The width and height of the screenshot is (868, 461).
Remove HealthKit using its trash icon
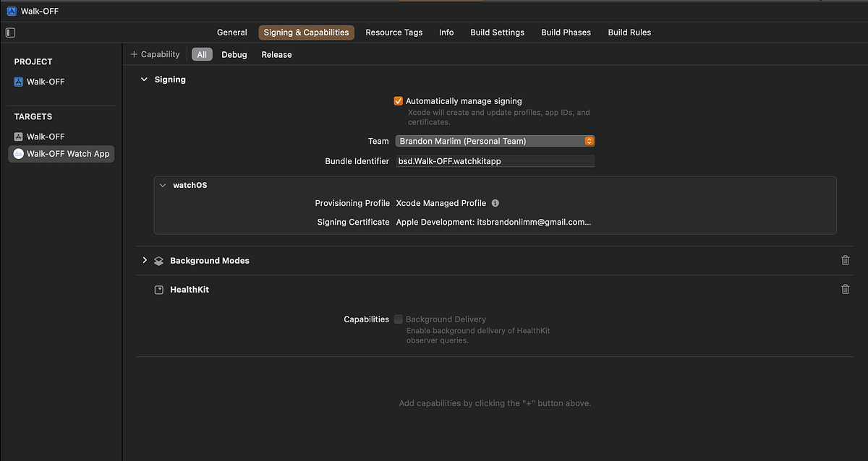click(x=845, y=289)
